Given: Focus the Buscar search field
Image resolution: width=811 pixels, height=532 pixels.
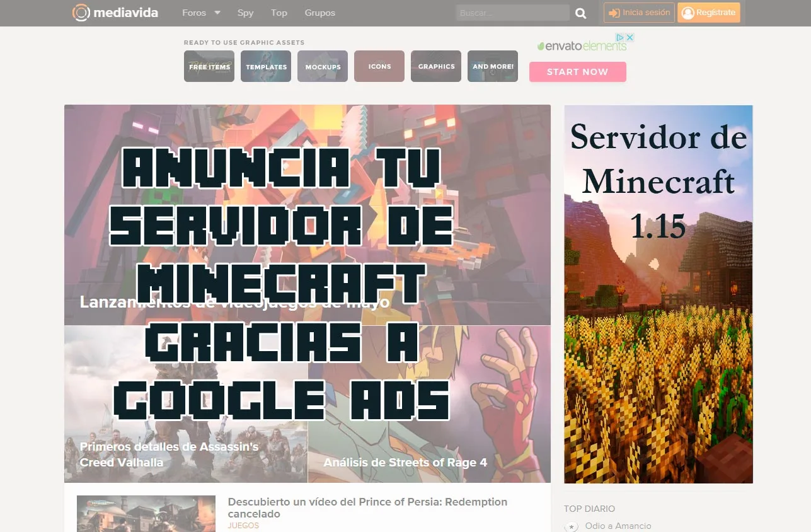Looking at the screenshot, I should (x=512, y=13).
